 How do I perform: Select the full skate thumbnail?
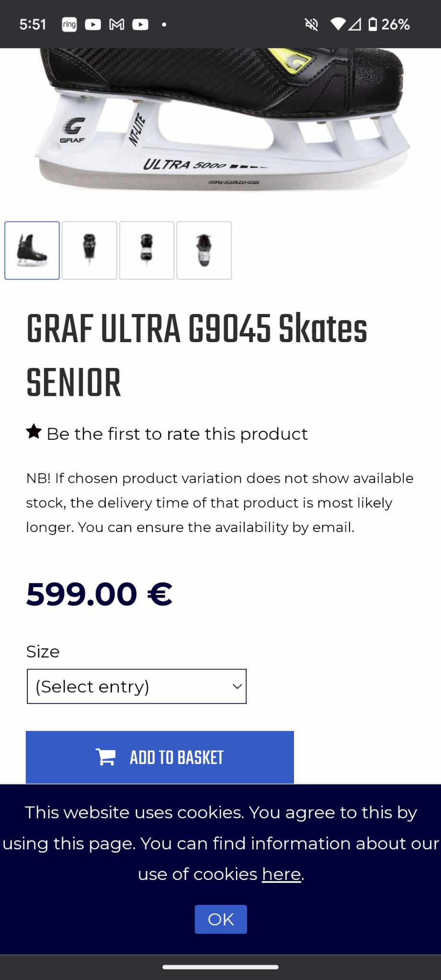coord(32,250)
